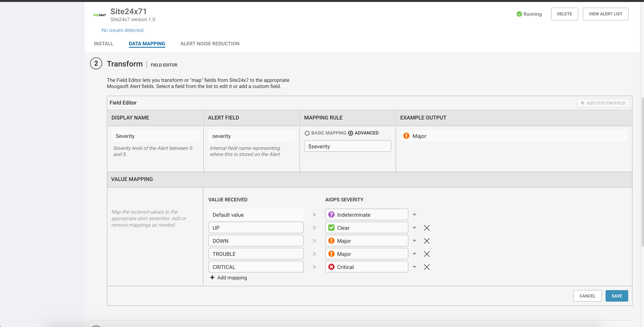Image resolution: width=644 pixels, height=327 pixels.
Task: Delete the TROUBLE mapping row
Action: (427, 254)
